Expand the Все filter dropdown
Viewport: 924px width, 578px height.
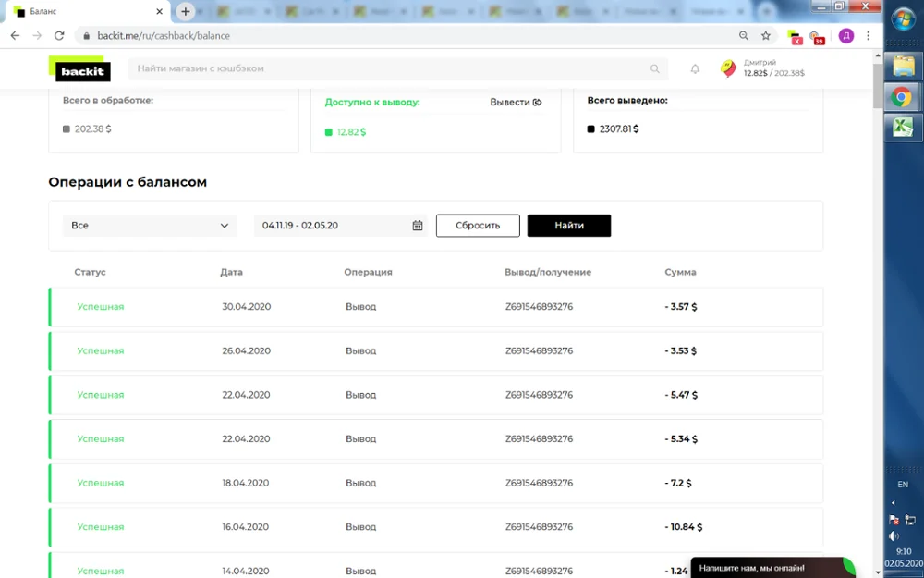click(150, 226)
